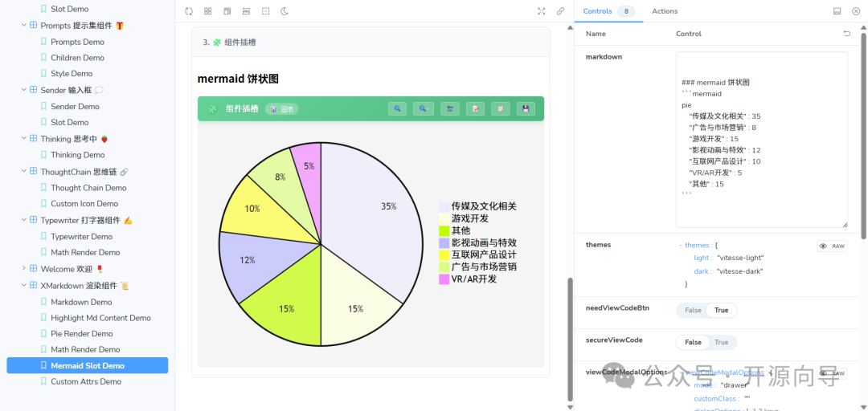This screenshot has width=868, height=411.
Task: Switch to the Actions tab
Action: pos(665,11)
